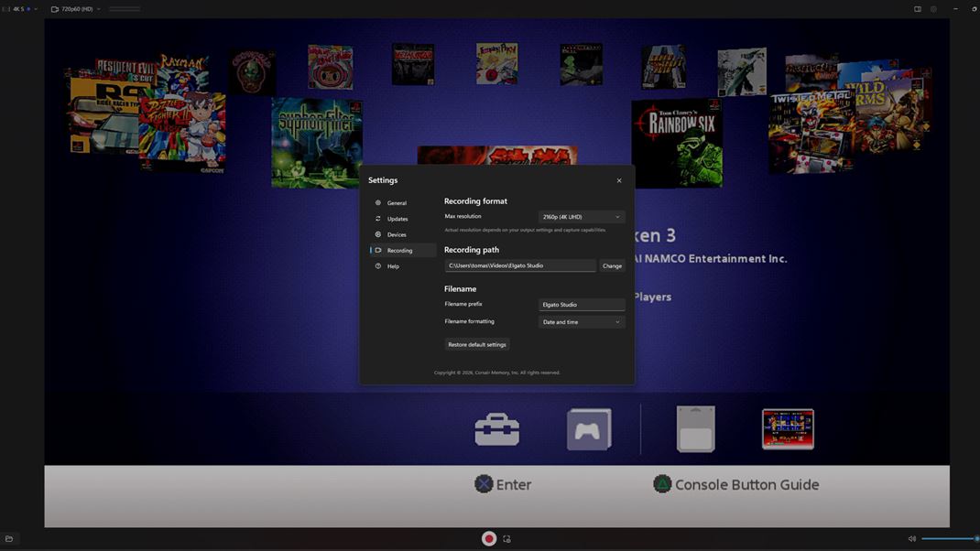Open the Max resolution dropdown showing 2160p
This screenshot has width=980, height=551.
(x=582, y=216)
